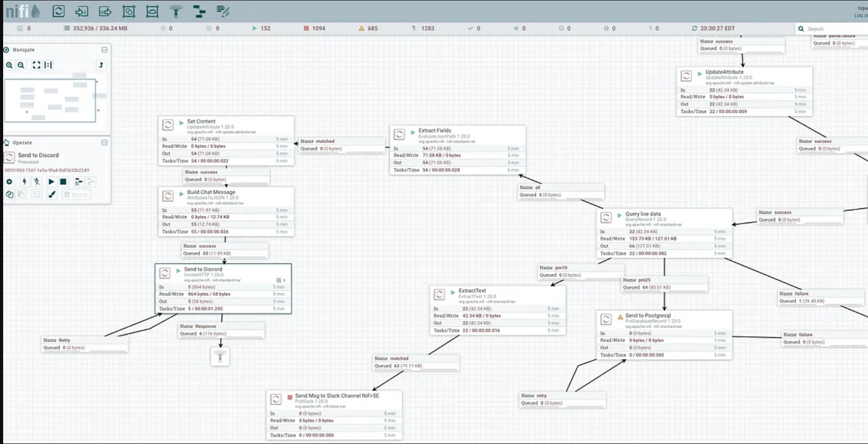Select the Output Port component icon
The image size is (868, 444).
pyautogui.click(x=105, y=11)
